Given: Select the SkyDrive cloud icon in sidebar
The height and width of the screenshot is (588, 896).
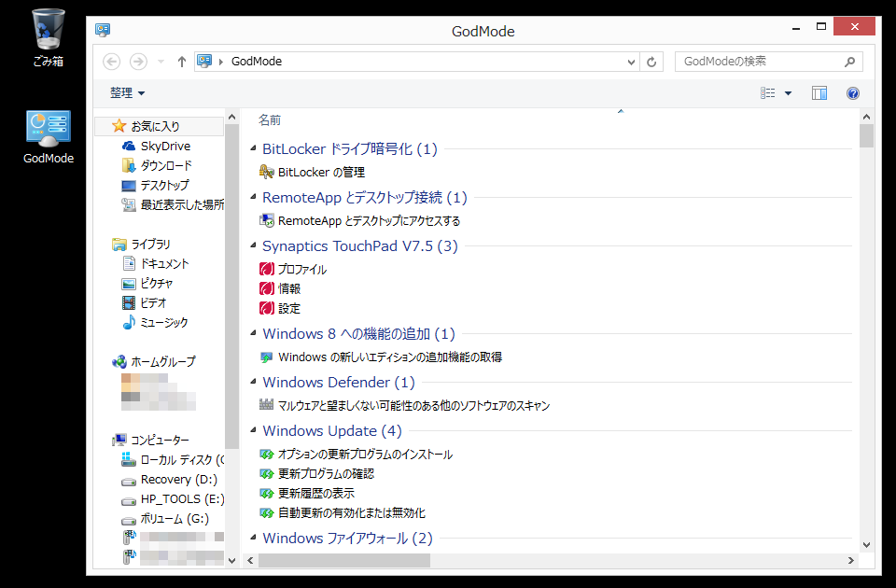Looking at the screenshot, I should 129,147.
